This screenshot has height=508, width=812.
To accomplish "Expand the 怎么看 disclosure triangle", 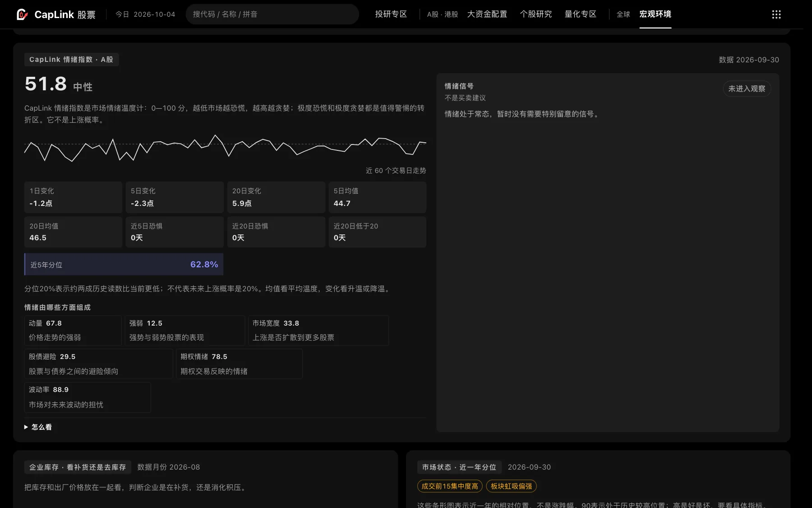I will click(26, 427).
